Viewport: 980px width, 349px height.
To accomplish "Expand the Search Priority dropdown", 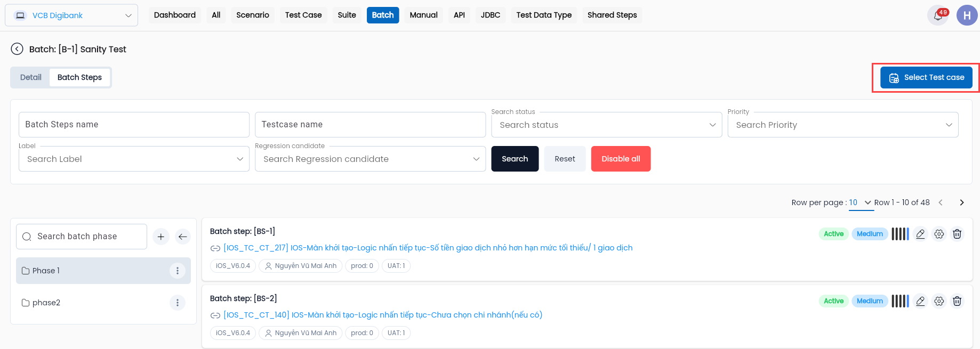I will [842, 125].
